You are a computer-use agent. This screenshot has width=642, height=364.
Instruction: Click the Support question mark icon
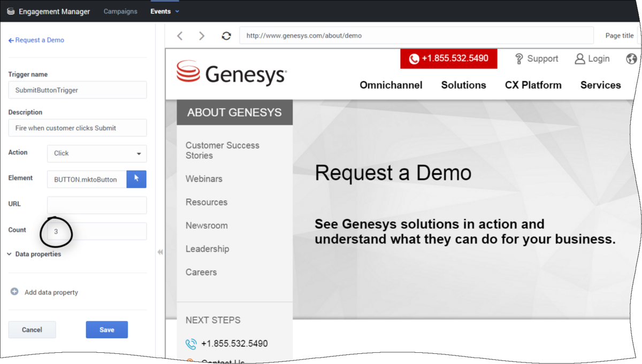coord(518,59)
